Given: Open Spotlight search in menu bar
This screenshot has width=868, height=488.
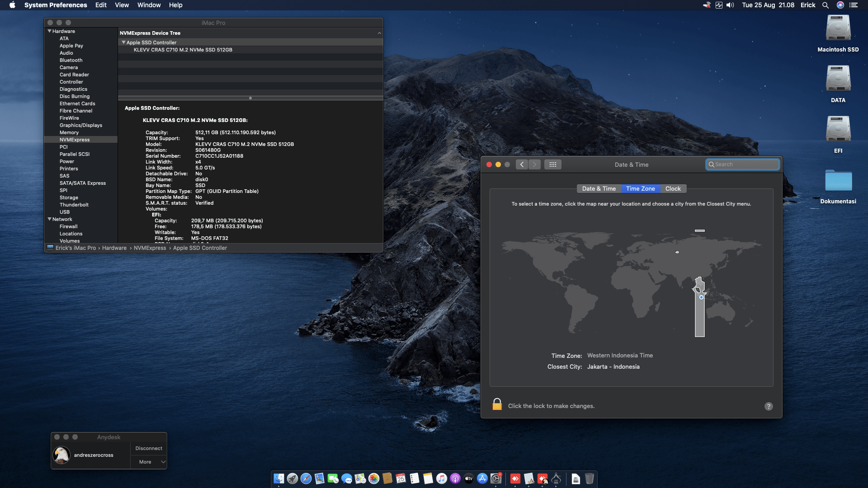Looking at the screenshot, I should pyautogui.click(x=825, y=5).
